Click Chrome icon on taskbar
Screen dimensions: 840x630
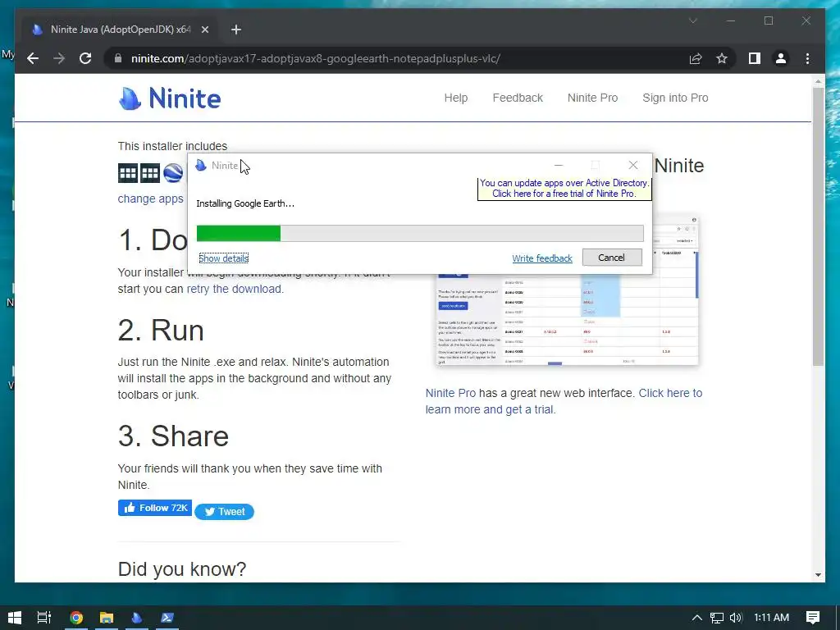76,618
